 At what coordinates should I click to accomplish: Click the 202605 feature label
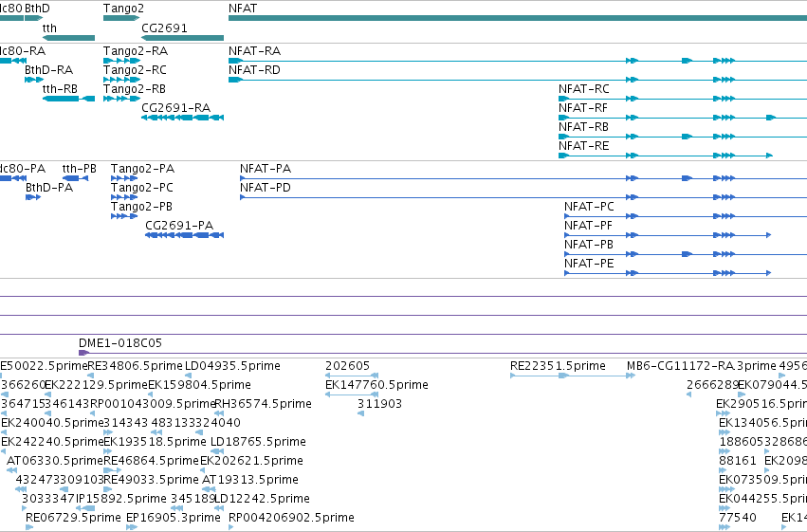[347, 366]
